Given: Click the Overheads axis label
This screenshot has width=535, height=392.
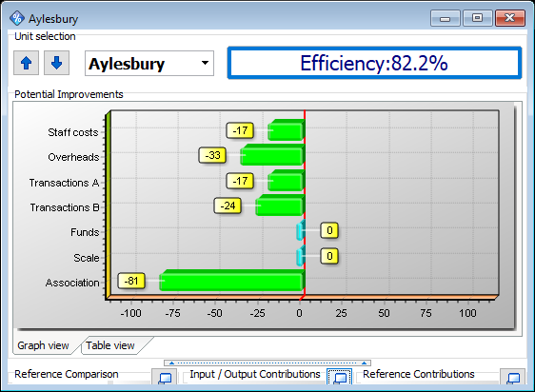Looking at the screenshot, I should coord(73,157).
